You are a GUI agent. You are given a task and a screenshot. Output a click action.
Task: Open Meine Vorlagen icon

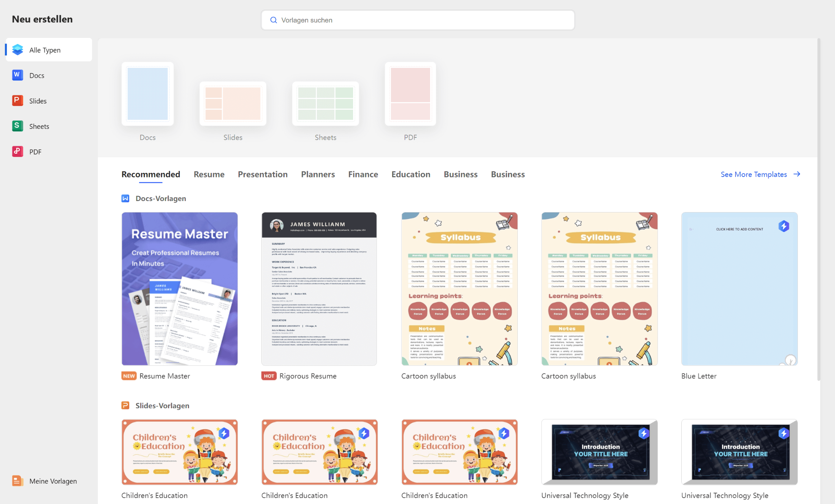click(18, 481)
